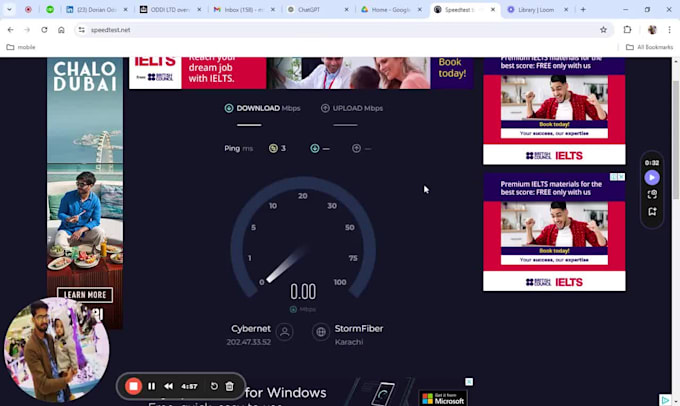Viewport: 680px width, 406px height.
Task: Stop the Loom recording
Action: point(133,386)
